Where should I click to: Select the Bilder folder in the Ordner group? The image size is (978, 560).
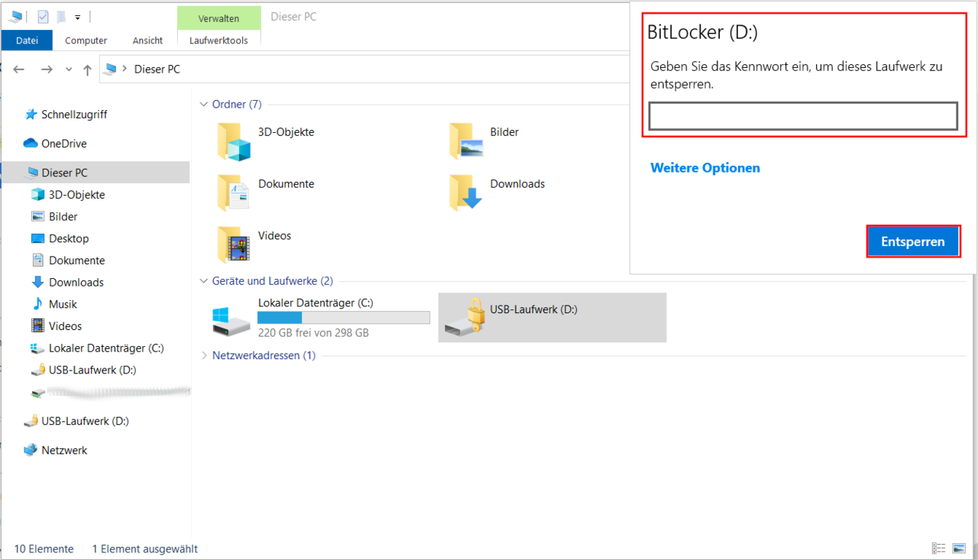(484, 141)
